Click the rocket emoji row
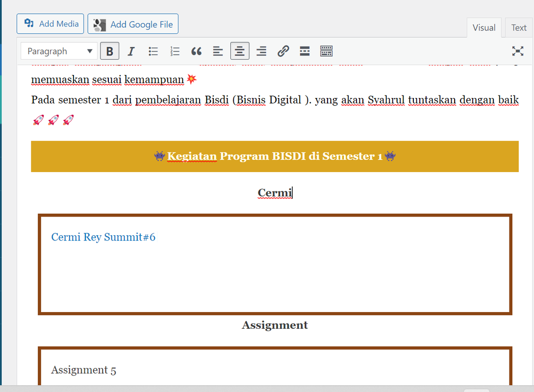 tap(53, 120)
